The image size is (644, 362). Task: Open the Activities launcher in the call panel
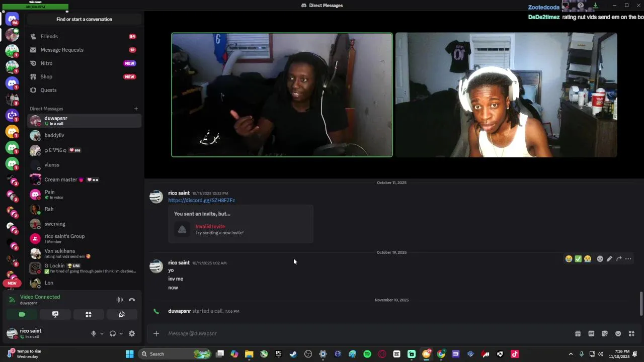tap(89, 314)
